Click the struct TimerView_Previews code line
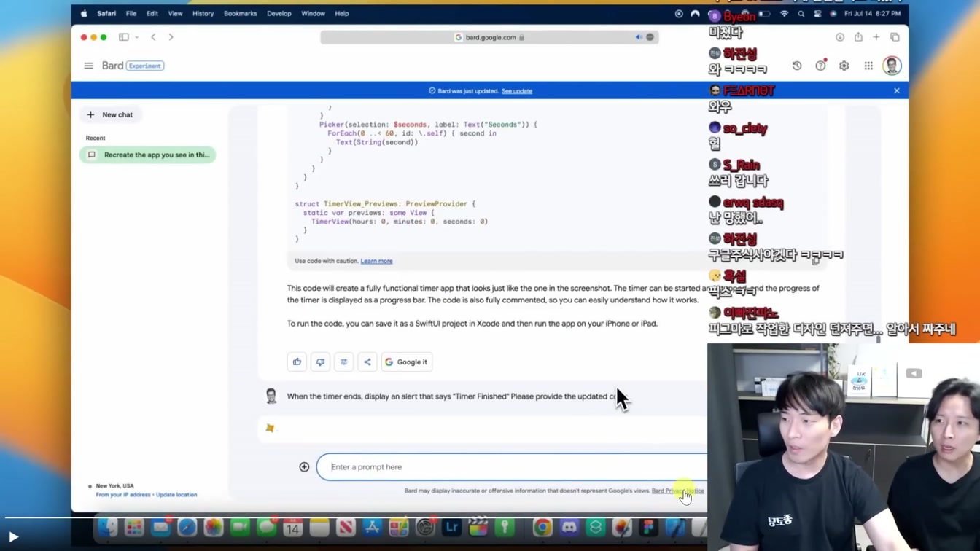980x551 pixels. click(x=385, y=204)
